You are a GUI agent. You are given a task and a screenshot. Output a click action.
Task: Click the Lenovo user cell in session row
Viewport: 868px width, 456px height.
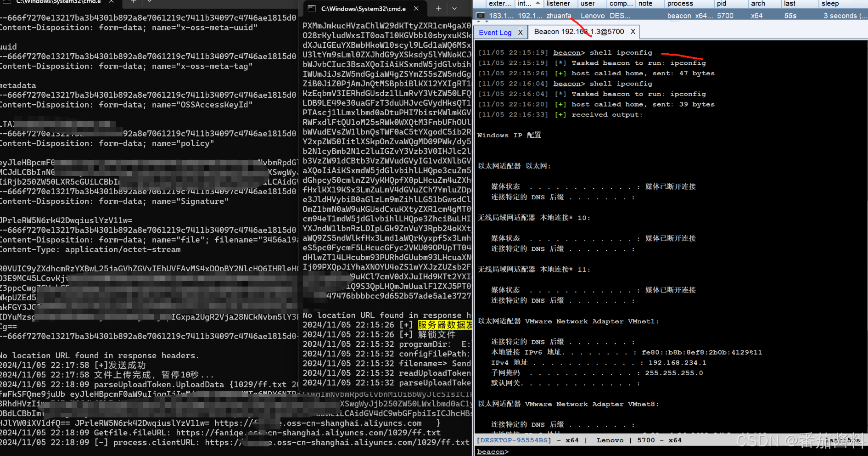593,16
